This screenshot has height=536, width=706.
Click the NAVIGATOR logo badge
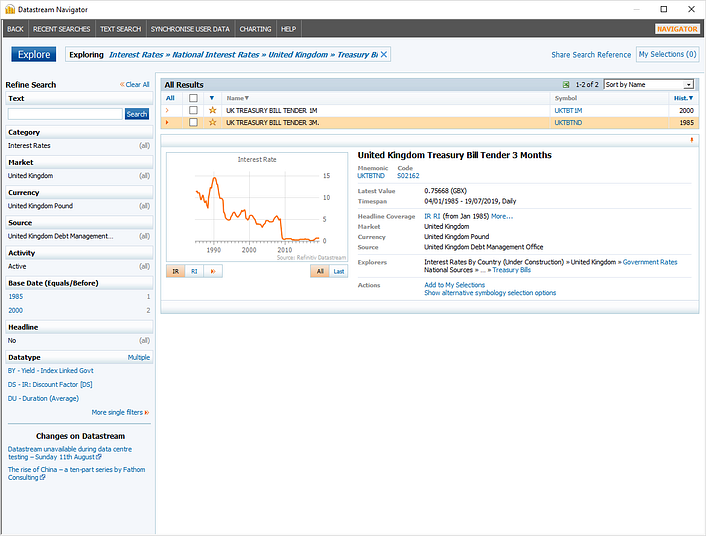pos(677,29)
